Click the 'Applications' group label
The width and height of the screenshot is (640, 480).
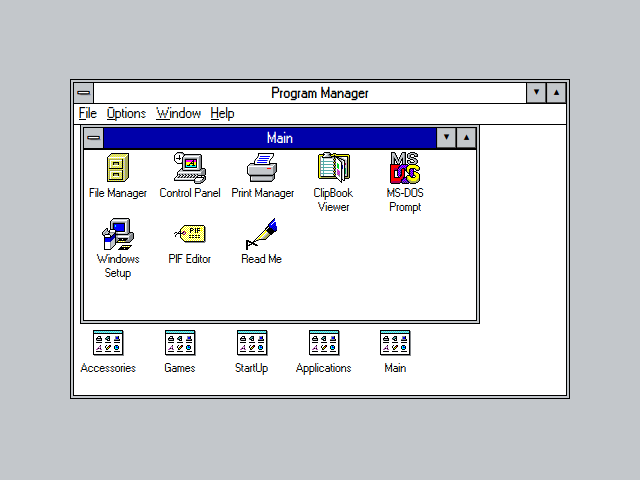coord(324,368)
